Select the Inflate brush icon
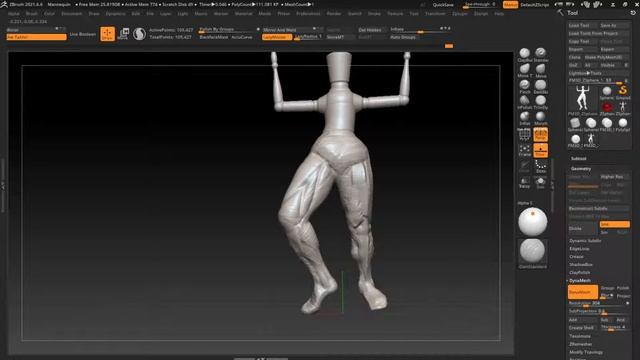 coord(524,117)
